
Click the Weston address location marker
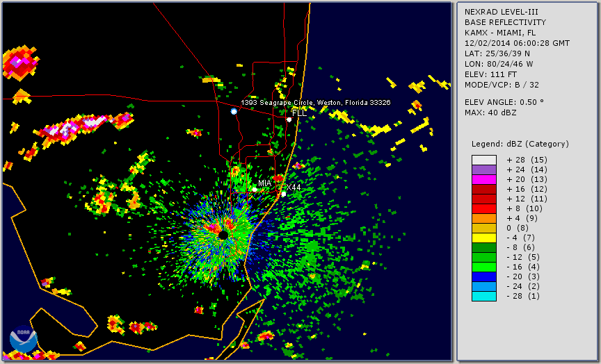pyautogui.click(x=234, y=111)
